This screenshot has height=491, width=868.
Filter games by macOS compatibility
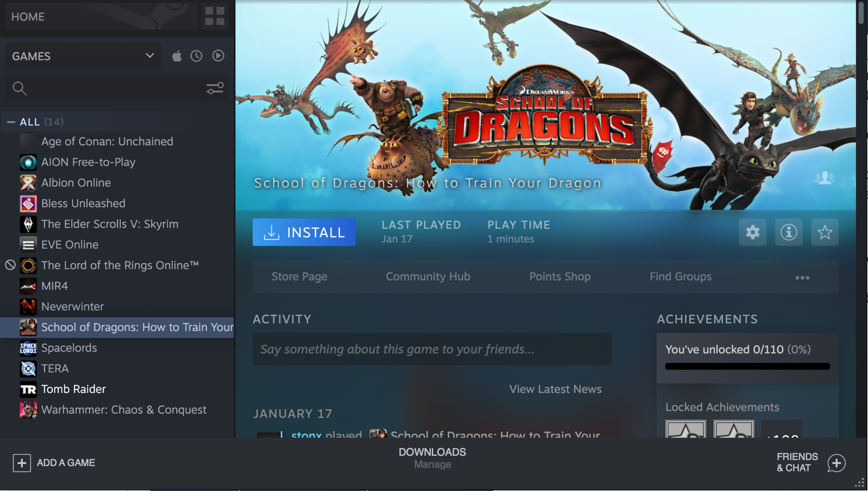pos(177,56)
